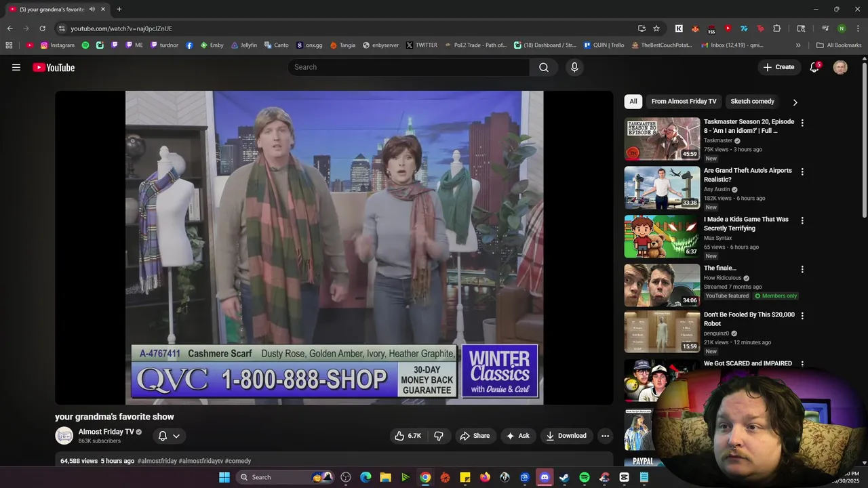Open File Explorer from the taskbar

click(x=385, y=477)
